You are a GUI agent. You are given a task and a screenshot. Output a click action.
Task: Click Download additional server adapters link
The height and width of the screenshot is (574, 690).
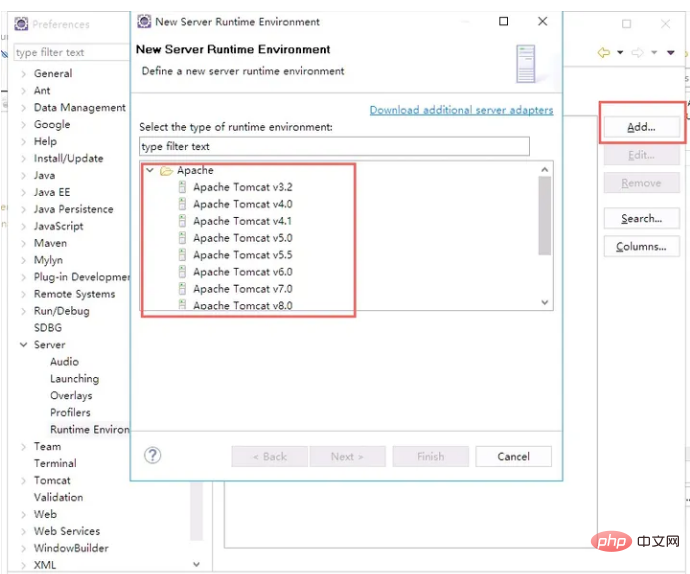pos(461,110)
